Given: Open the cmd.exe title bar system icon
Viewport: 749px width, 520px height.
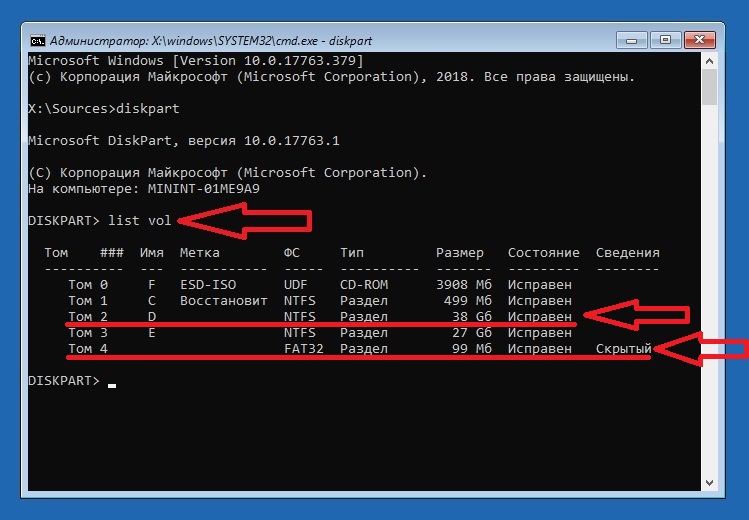Looking at the screenshot, I should pyautogui.click(x=37, y=41).
